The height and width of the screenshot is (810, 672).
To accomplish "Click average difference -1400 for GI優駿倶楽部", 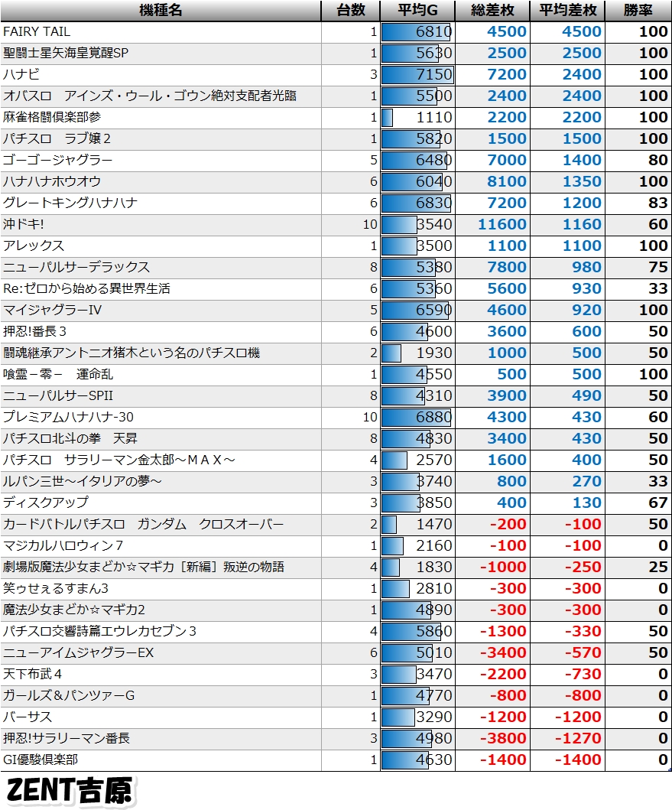I will click(578, 760).
